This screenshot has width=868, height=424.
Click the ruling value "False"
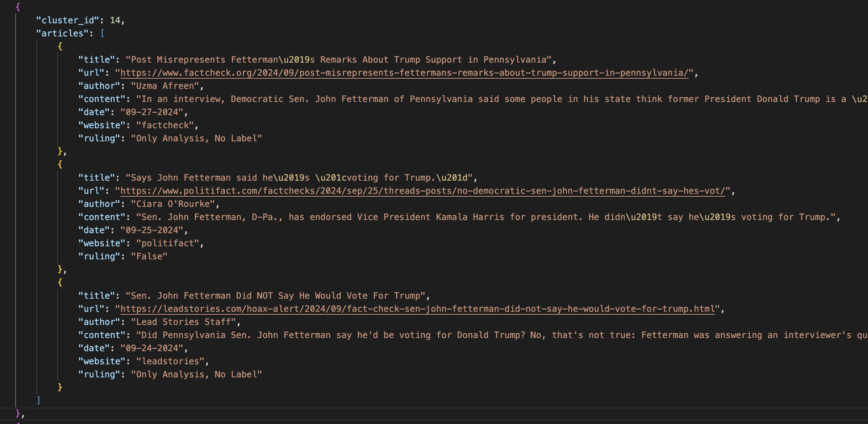149,256
